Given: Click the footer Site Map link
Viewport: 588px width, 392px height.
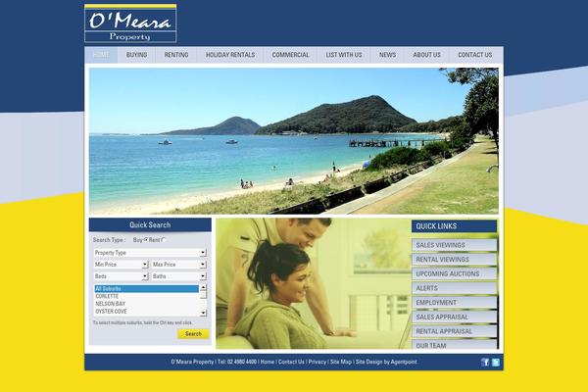Looking at the screenshot, I should pos(341,362).
